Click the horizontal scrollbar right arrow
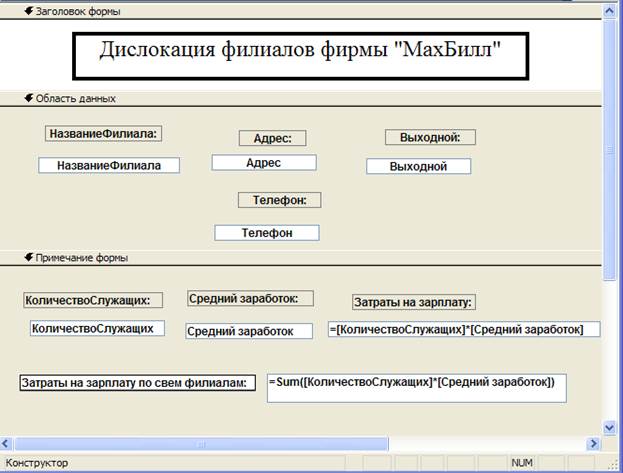This screenshot has width=623, height=473. (594, 444)
